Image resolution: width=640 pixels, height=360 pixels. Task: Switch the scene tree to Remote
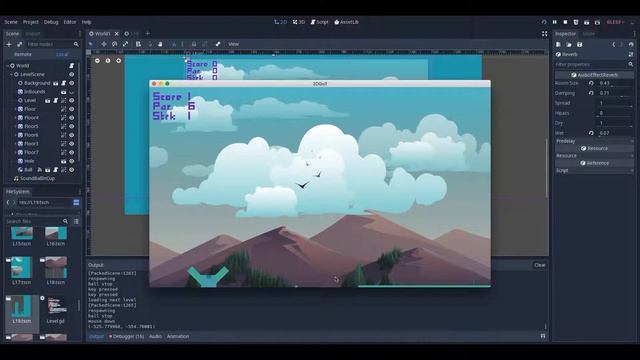[23, 54]
